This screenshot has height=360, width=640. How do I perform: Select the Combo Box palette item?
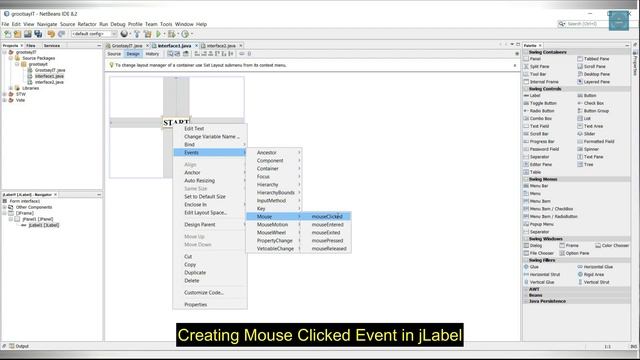click(x=538, y=118)
